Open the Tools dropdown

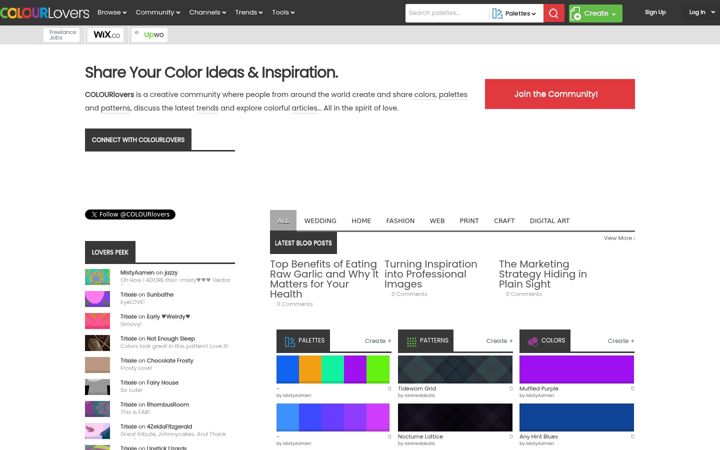[283, 12]
